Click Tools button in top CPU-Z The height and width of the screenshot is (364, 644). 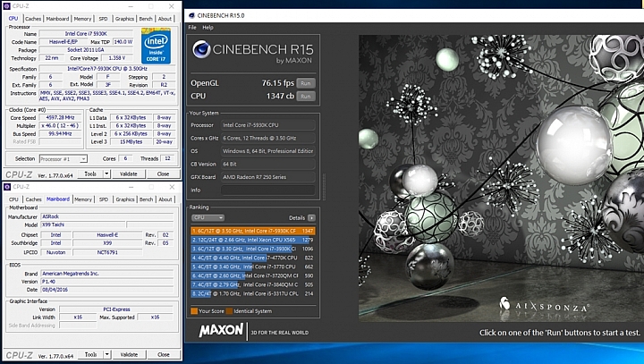coord(90,174)
